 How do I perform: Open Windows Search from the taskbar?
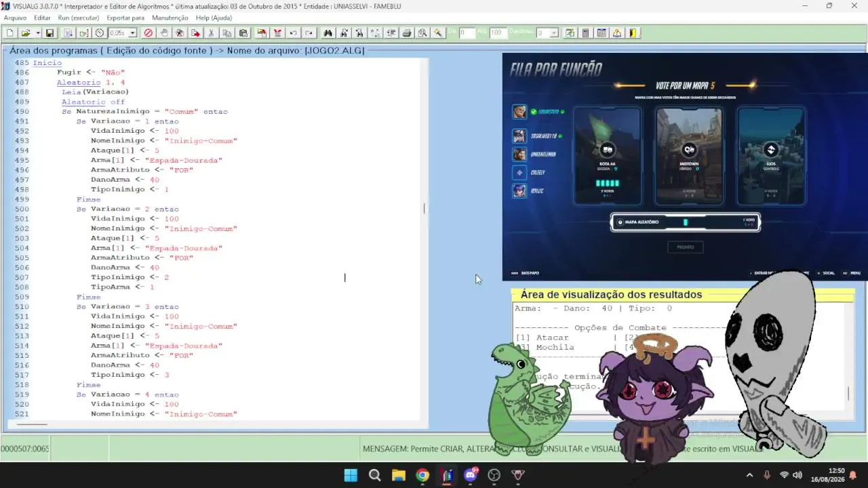point(374,475)
